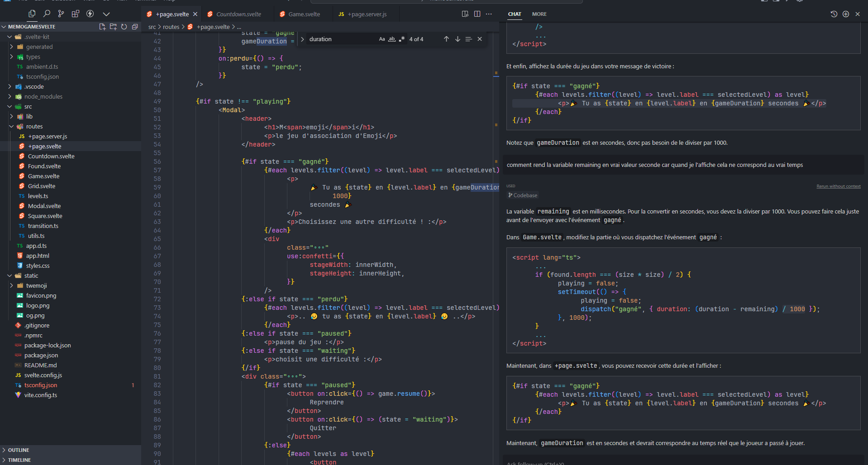Show additional views chevron in activity bar

[x=106, y=14]
